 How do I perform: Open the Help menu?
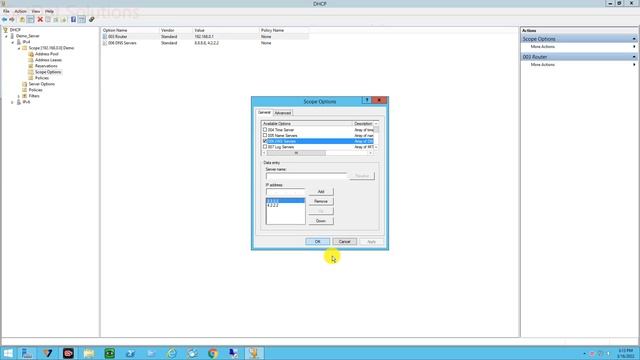pos(49,11)
